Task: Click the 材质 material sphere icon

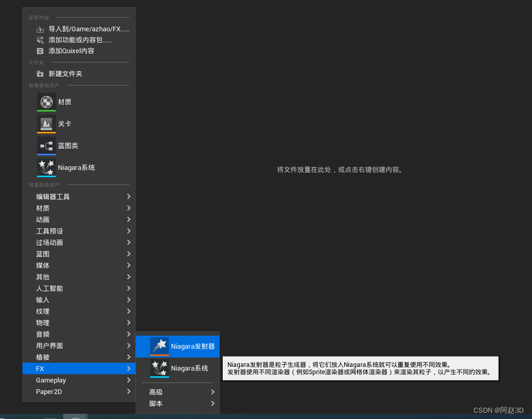Action: click(46, 102)
